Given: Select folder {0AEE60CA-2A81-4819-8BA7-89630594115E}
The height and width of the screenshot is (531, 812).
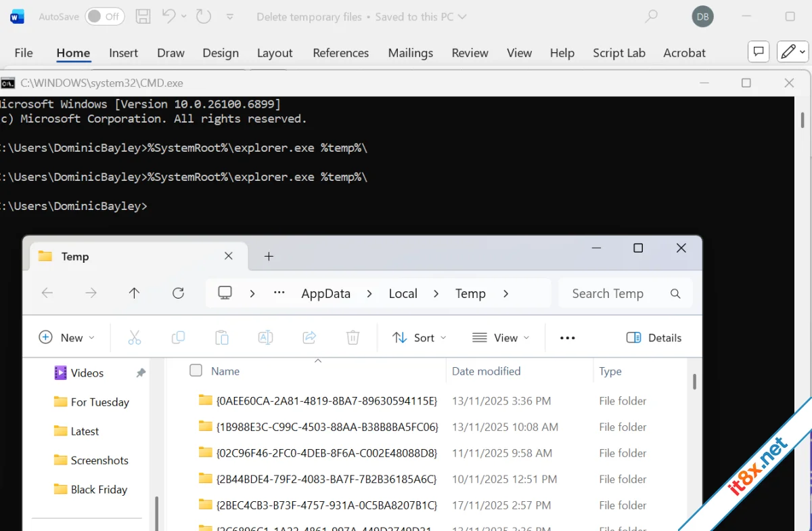Looking at the screenshot, I should (318, 401).
